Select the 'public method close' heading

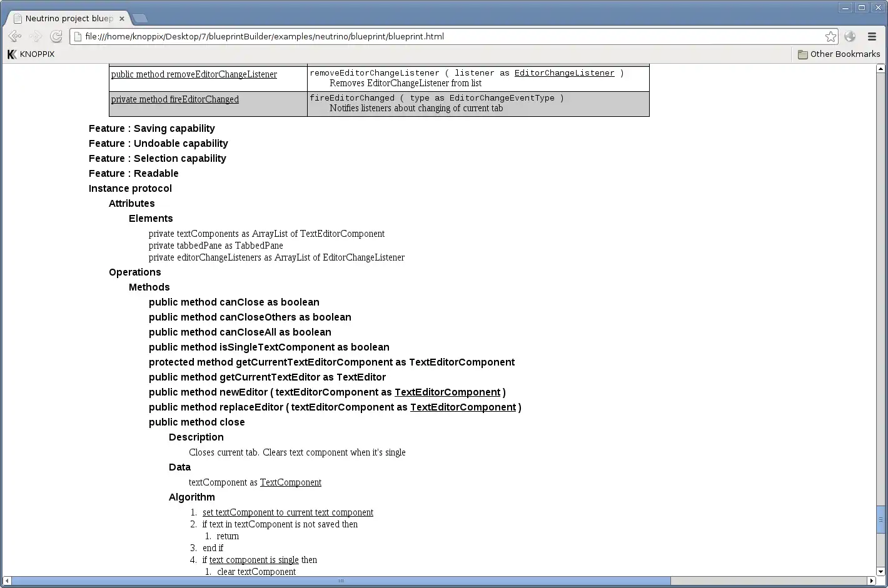pos(197,422)
